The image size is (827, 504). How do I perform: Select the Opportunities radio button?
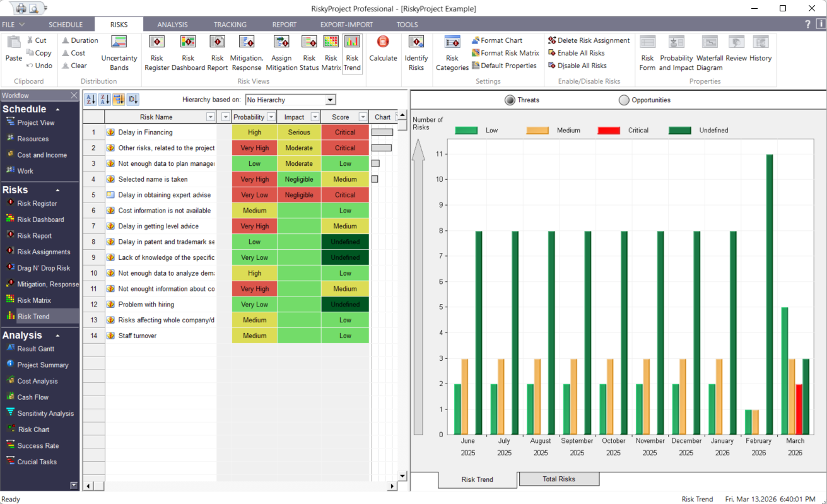[624, 100]
